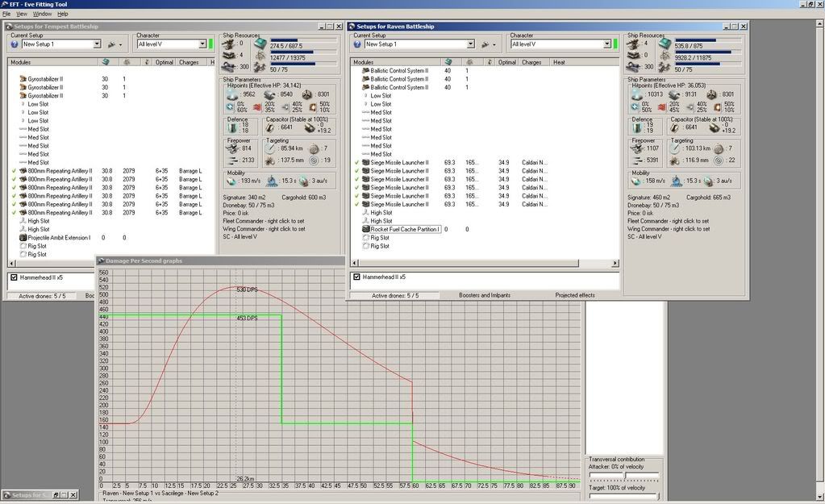
Task: Click the help icon in the Raven window
Action: 357,44
